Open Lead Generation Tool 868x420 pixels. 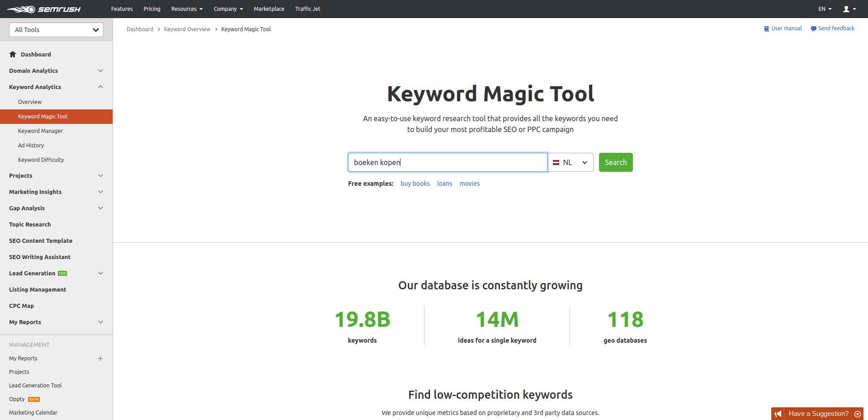pyautogui.click(x=35, y=386)
